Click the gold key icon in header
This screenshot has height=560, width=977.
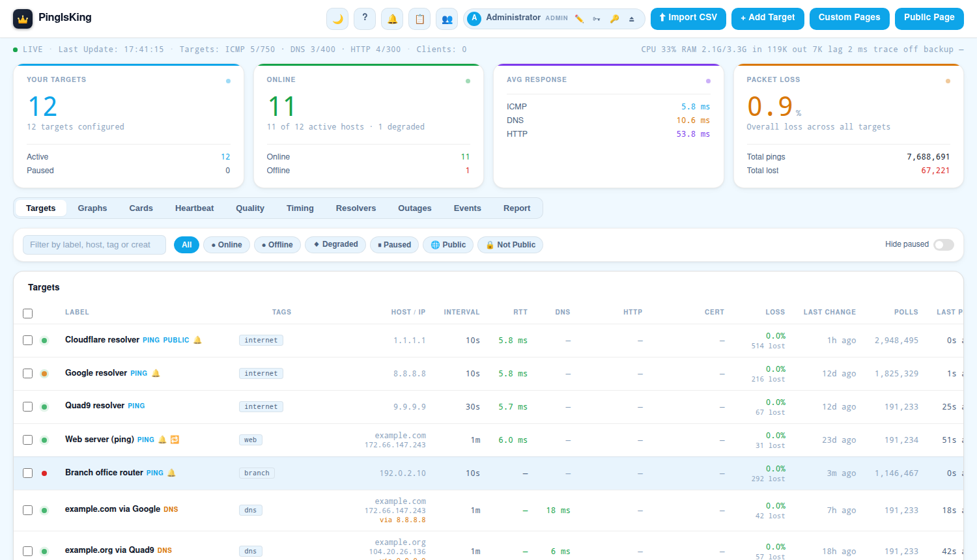click(x=614, y=19)
